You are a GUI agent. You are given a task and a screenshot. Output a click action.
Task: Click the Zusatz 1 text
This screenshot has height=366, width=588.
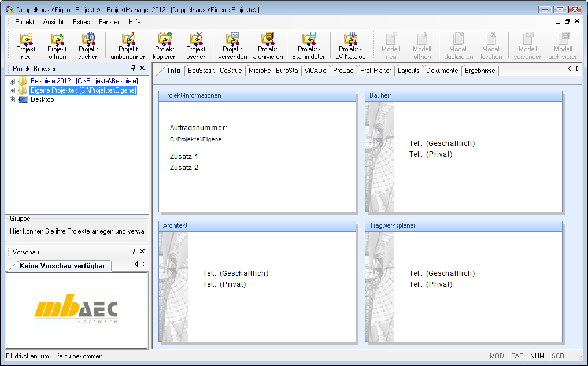pos(184,156)
